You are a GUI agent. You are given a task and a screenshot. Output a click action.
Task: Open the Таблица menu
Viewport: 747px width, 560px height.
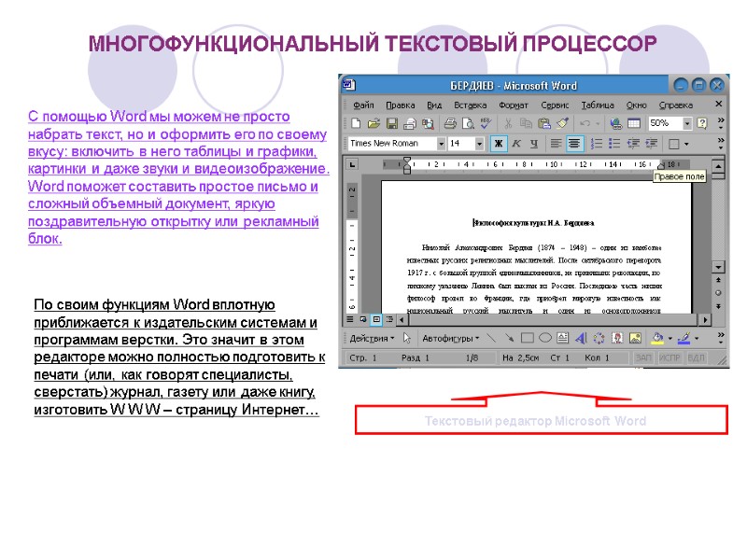598,105
